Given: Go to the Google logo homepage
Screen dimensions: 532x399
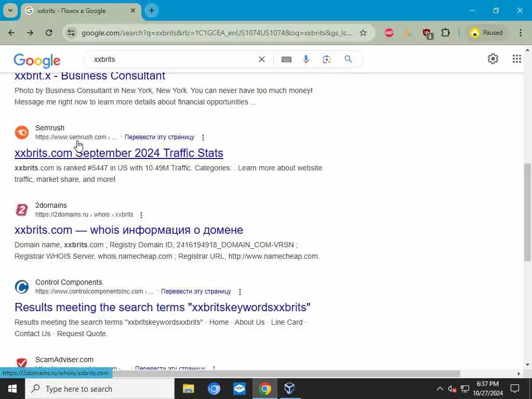Looking at the screenshot, I should pos(37,61).
